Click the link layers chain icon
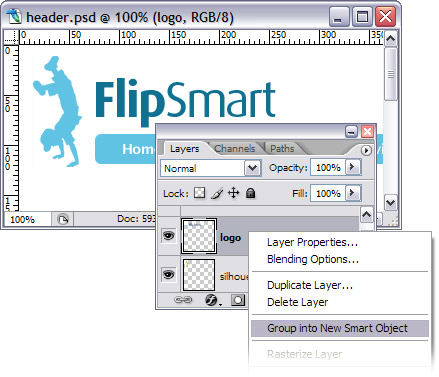This screenshot has height=377, width=439. click(183, 300)
